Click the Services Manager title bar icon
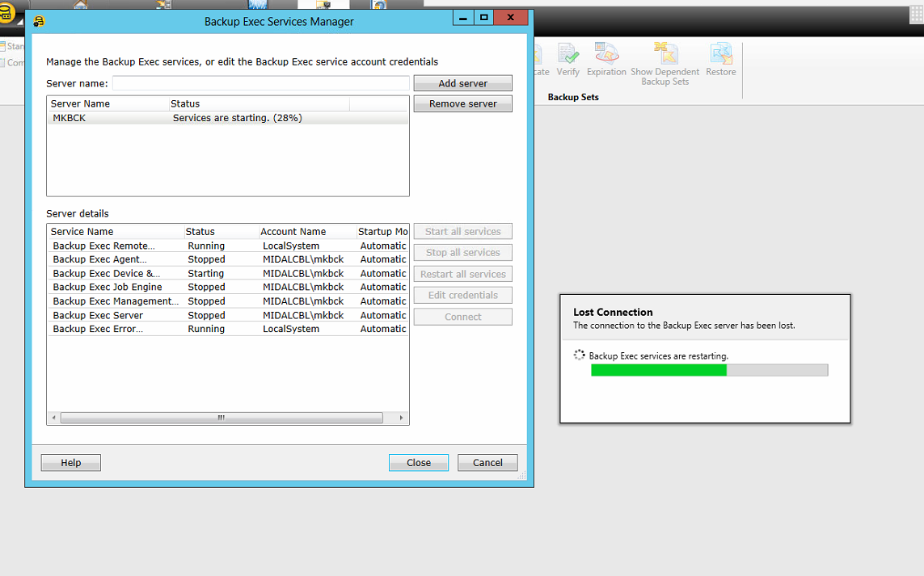 39,22
